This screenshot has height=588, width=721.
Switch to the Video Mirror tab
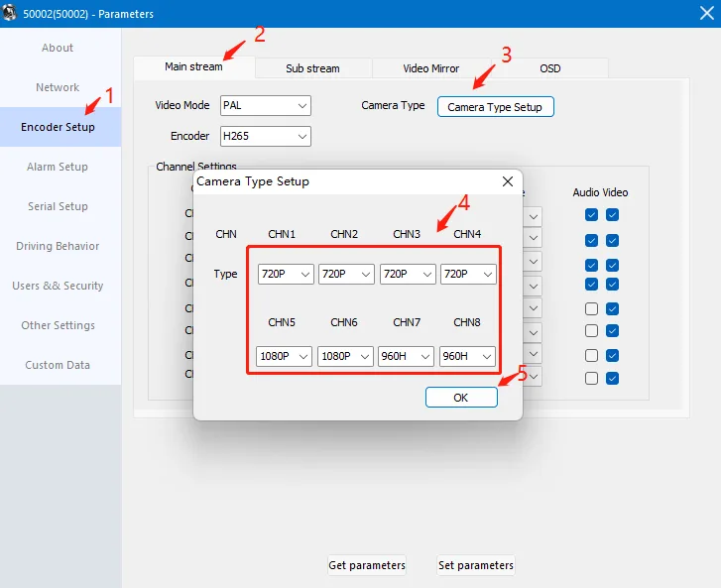click(431, 68)
